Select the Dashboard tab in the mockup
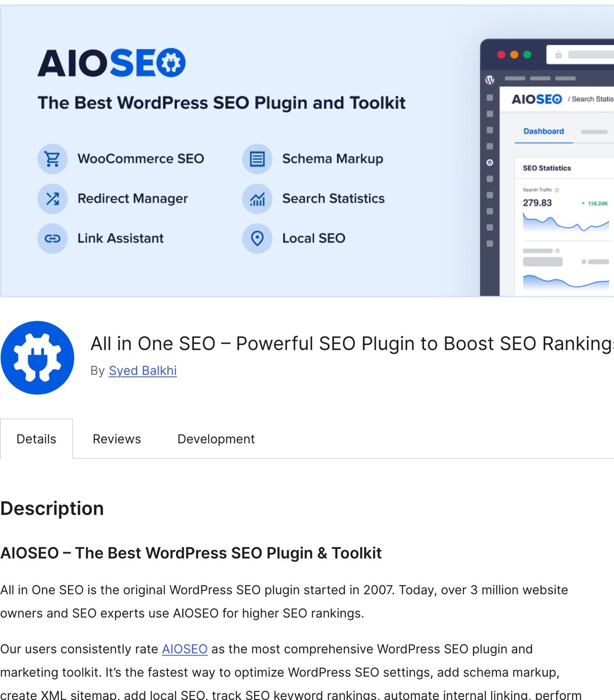The height and width of the screenshot is (700, 614). tap(543, 132)
